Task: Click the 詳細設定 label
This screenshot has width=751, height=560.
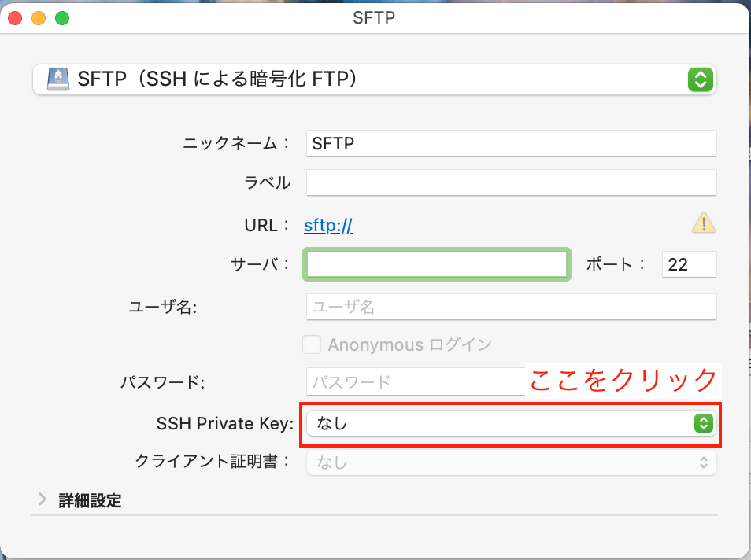Action: pos(90,500)
